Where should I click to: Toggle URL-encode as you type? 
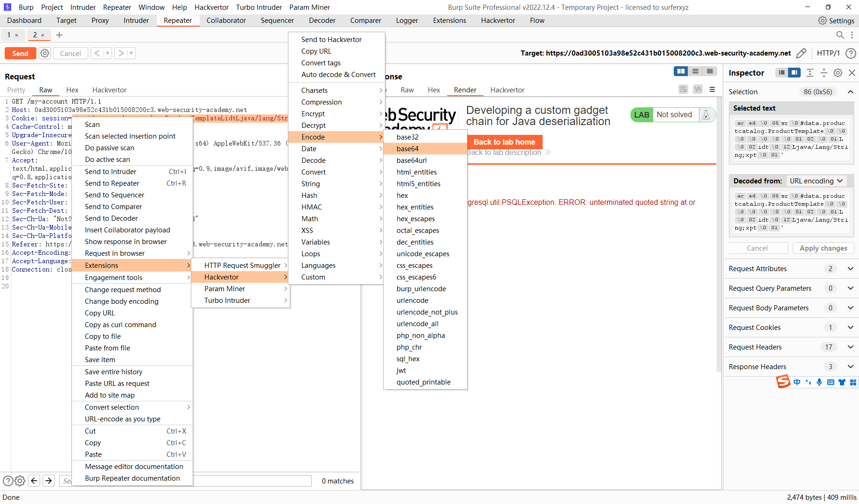[x=122, y=419]
